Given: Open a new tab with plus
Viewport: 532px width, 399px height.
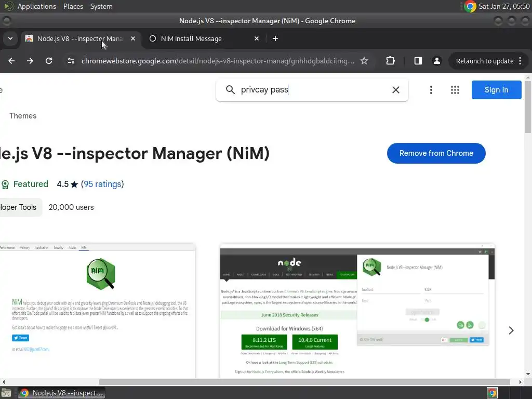Looking at the screenshot, I should pyautogui.click(x=275, y=38).
